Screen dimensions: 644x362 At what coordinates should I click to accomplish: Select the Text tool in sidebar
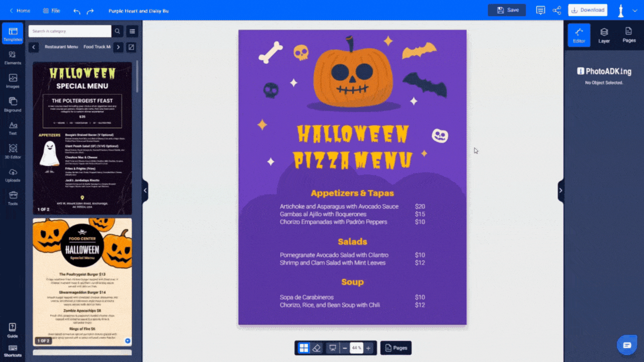click(x=13, y=128)
